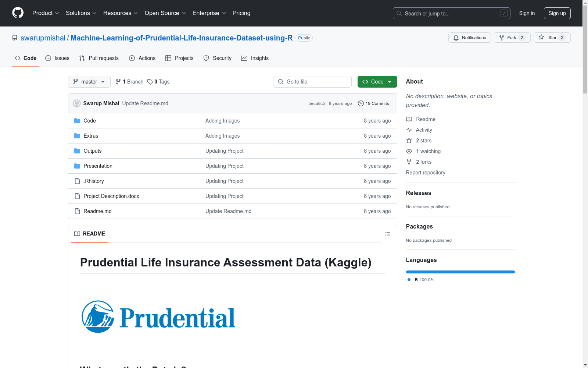
Task: Open the green Code dropdown
Action: coord(377,82)
